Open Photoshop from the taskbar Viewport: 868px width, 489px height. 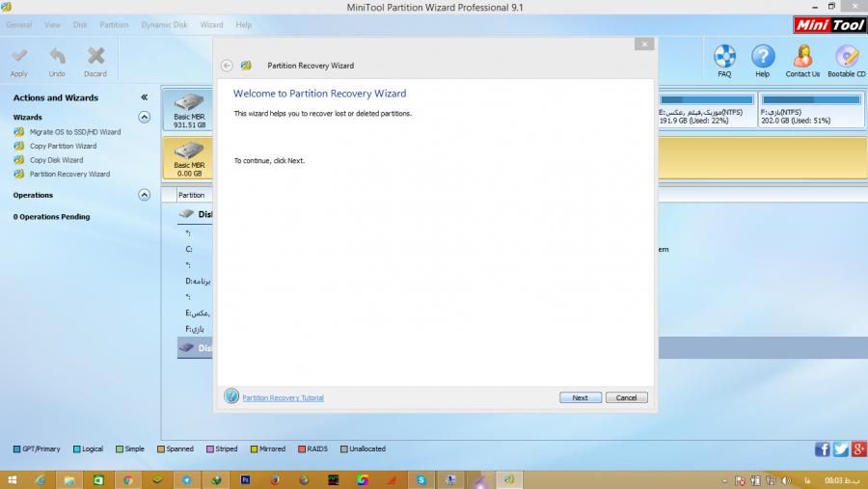coord(245,480)
